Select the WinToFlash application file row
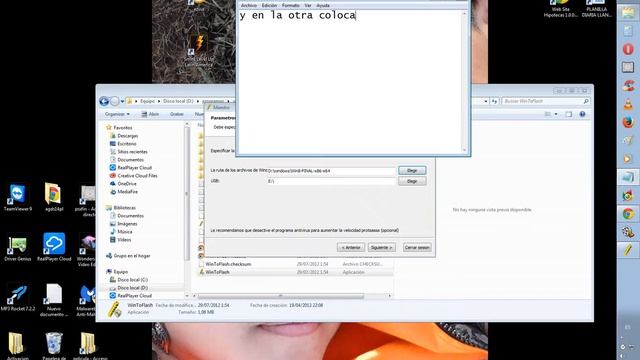This screenshot has width=640, height=360. point(296,272)
